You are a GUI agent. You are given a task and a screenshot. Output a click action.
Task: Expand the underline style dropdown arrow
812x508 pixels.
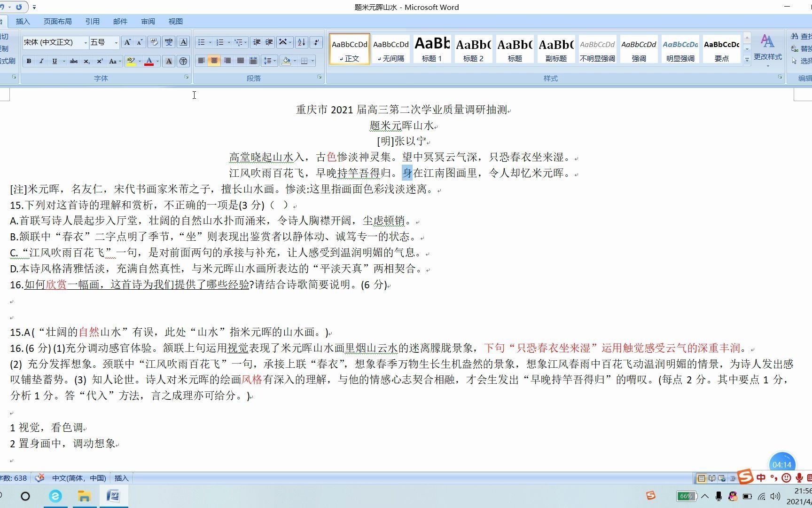point(64,61)
